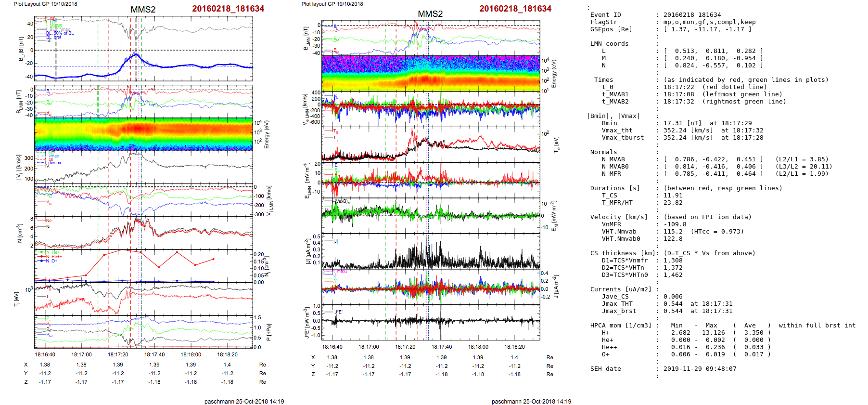Click the t_MVAB1 time 18:17:08
The height and width of the screenshot is (405, 868).
click(x=679, y=94)
